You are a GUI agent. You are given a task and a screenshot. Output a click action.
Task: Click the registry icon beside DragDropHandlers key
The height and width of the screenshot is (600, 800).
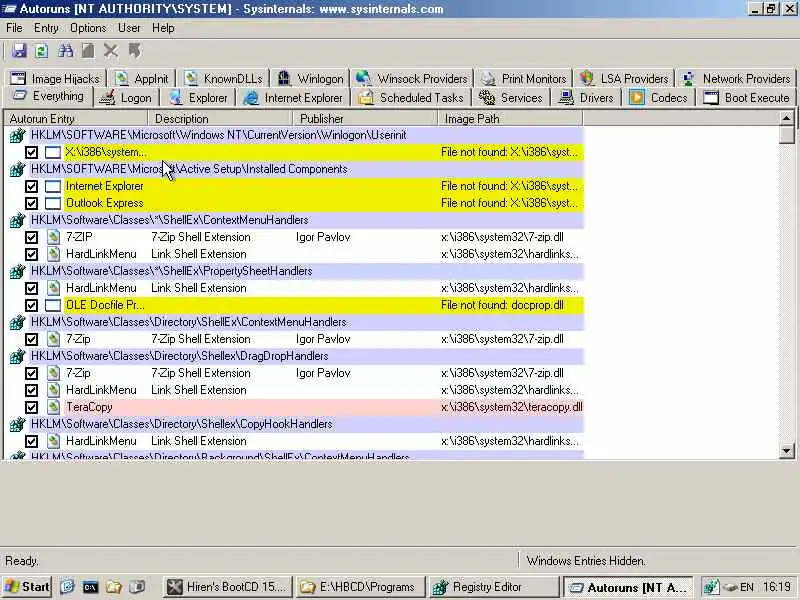pos(17,357)
